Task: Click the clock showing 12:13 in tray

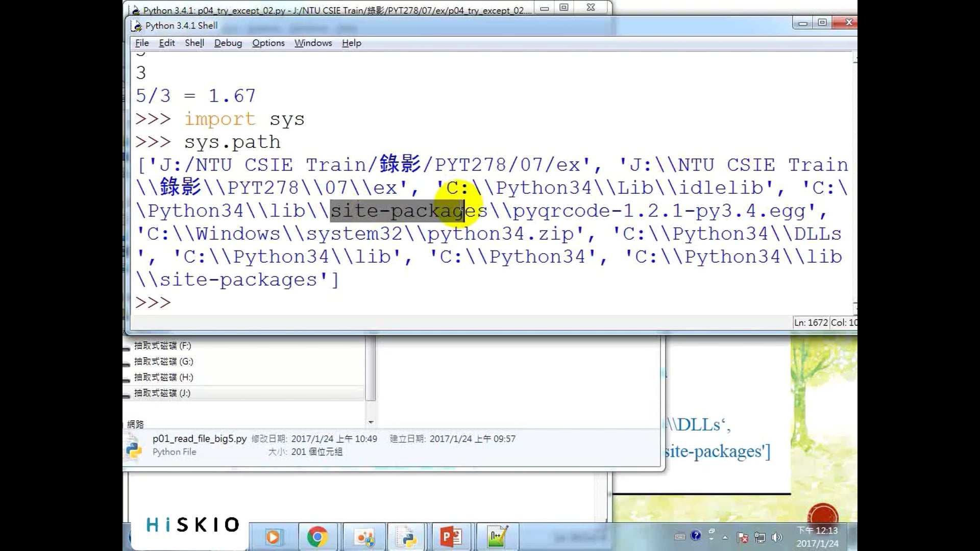Action: point(817,531)
